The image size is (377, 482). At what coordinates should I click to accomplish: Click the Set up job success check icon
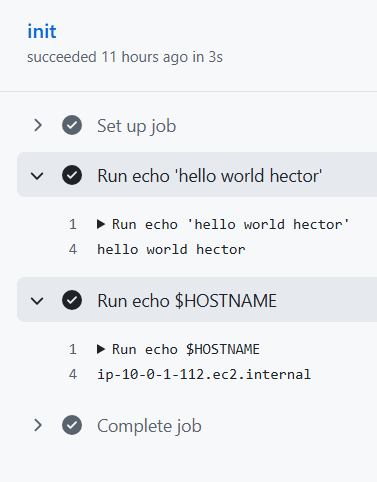pos(72,125)
